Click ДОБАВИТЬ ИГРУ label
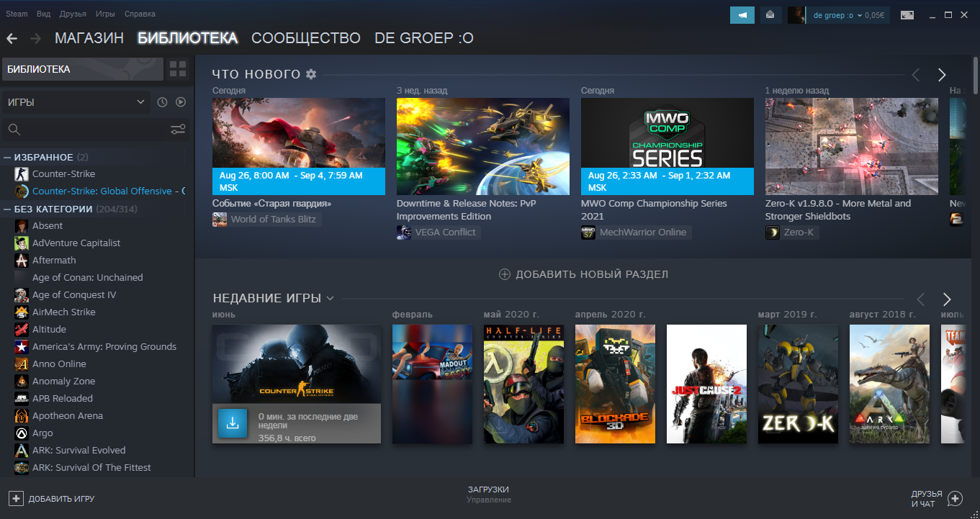The width and height of the screenshot is (980, 519). point(61,499)
